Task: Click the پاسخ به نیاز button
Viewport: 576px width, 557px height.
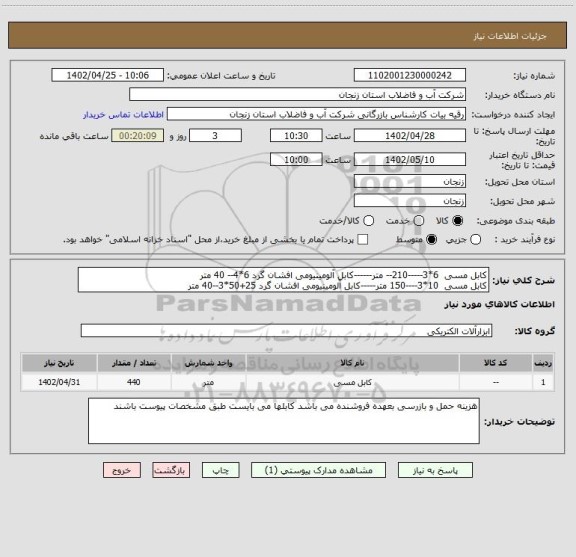Action: point(435,470)
